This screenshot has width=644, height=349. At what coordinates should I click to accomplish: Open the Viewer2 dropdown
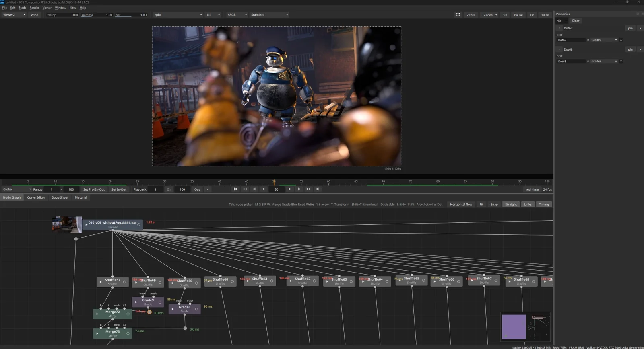coord(14,15)
